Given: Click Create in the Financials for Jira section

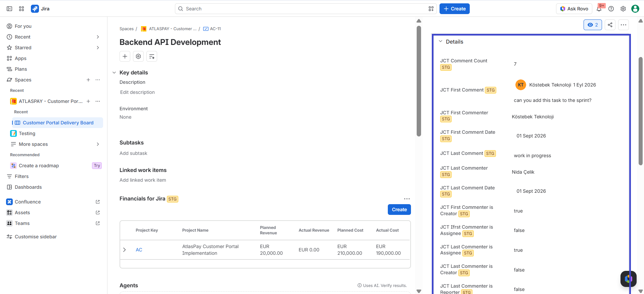Looking at the screenshot, I should [399, 210].
